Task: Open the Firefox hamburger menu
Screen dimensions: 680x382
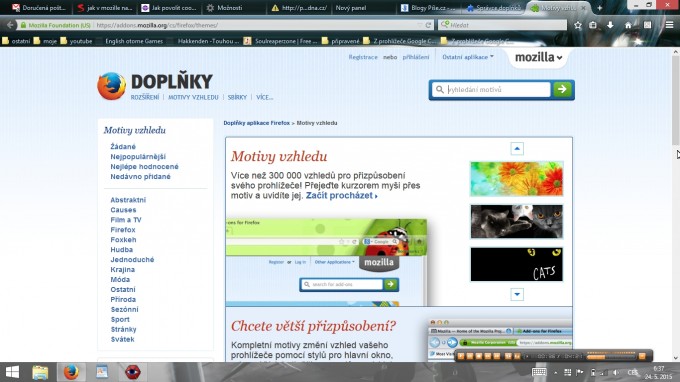Action: coord(670,25)
